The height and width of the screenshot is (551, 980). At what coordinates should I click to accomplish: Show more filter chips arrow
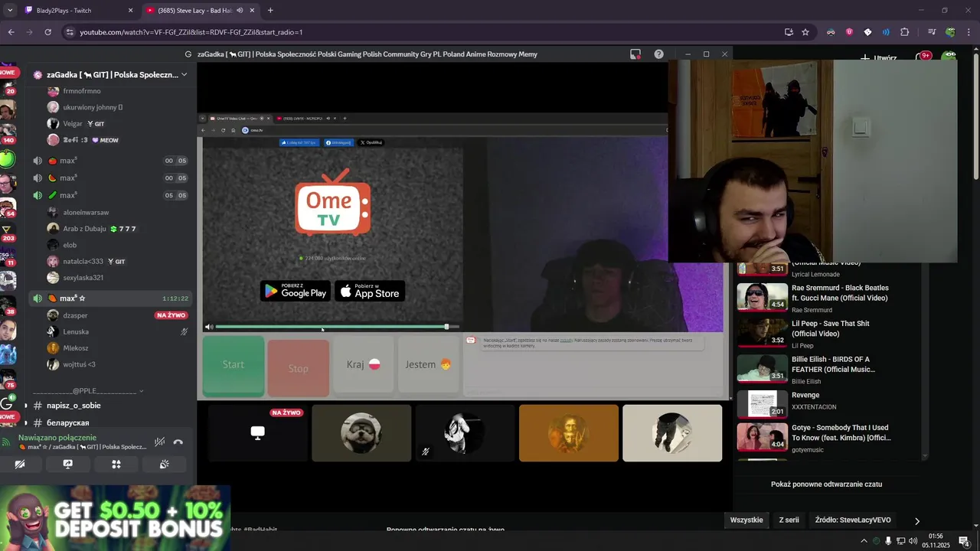click(917, 521)
